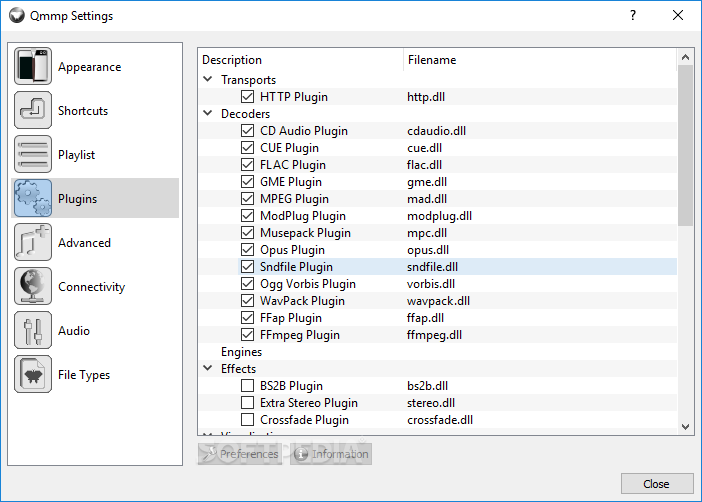This screenshot has width=702, height=502.
Task: Uncheck the FFap Plugin checkbox
Action: [247, 318]
